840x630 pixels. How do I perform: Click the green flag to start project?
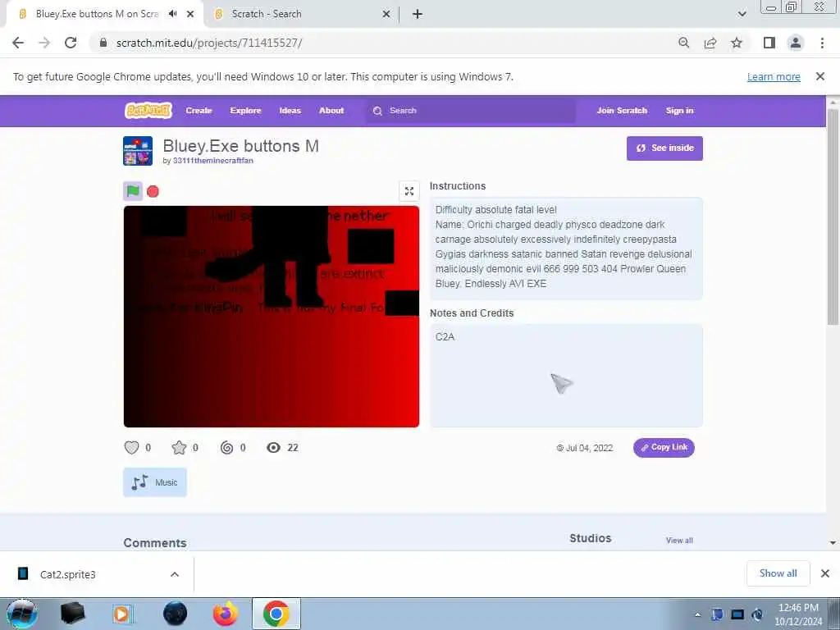133,191
